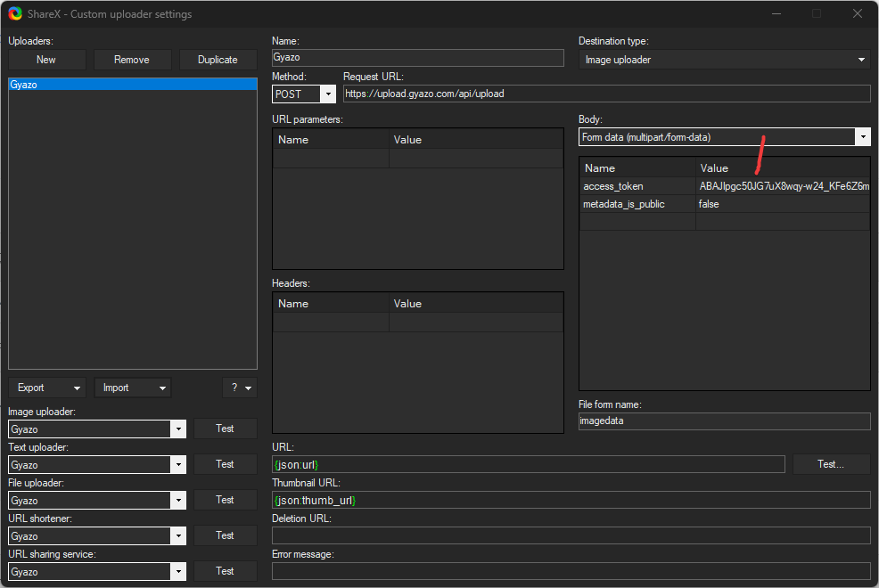Test the URL sharing service

click(x=226, y=571)
